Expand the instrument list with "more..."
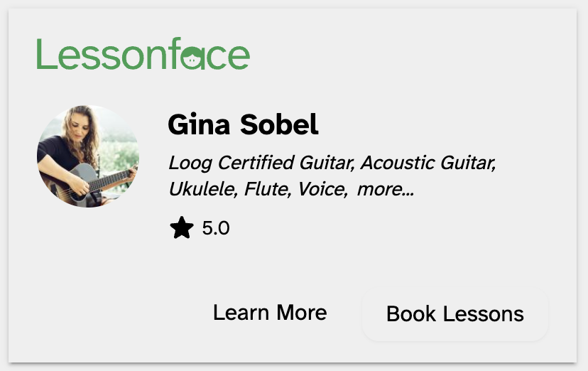The width and height of the screenshot is (588, 371). coord(386,190)
